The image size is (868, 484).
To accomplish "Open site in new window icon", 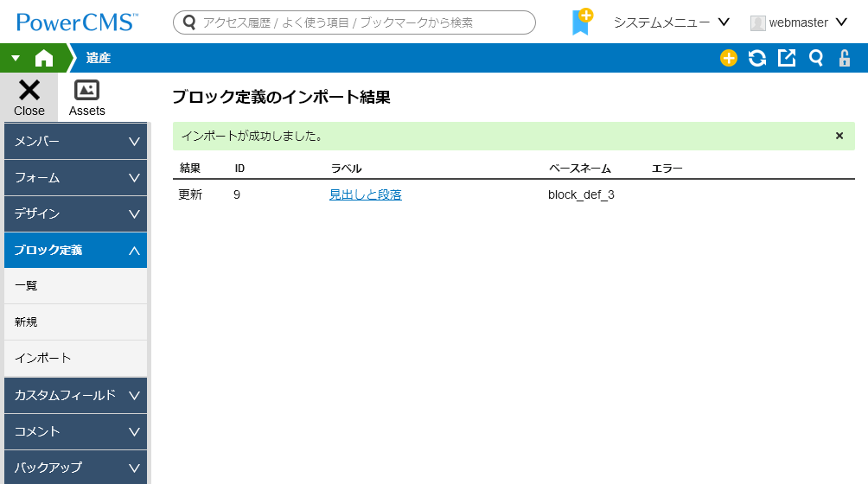I will [787, 58].
